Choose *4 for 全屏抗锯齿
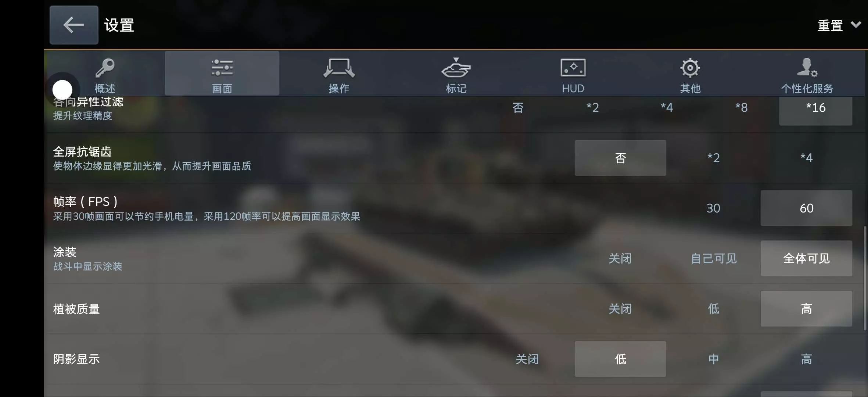This screenshot has height=397, width=868. pyautogui.click(x=806, y=158)
